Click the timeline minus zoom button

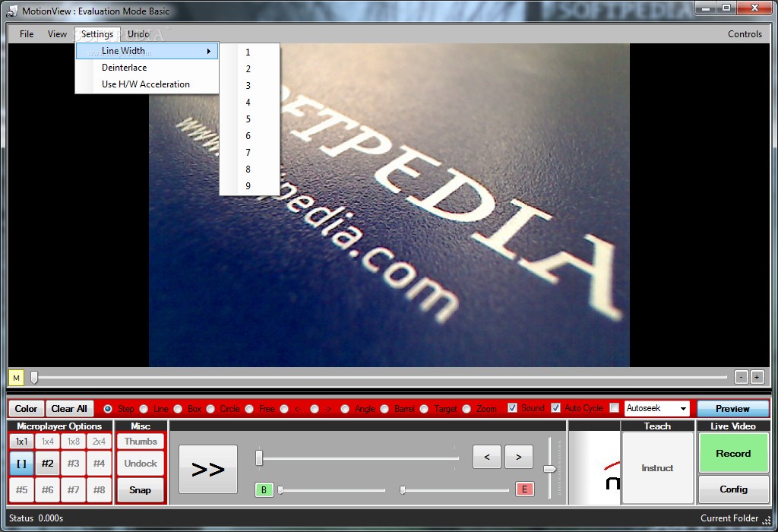click(x=741, y=377)
